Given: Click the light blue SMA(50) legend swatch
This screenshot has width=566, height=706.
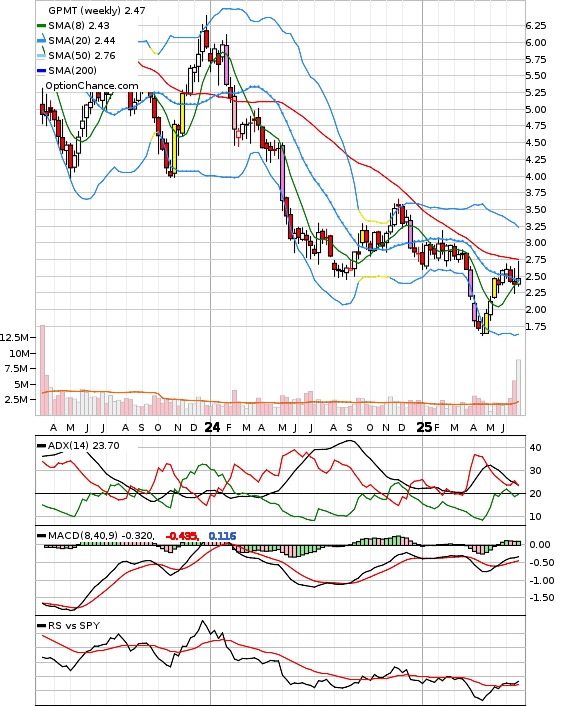Looking at the screenshot, I should pos(41,56).
